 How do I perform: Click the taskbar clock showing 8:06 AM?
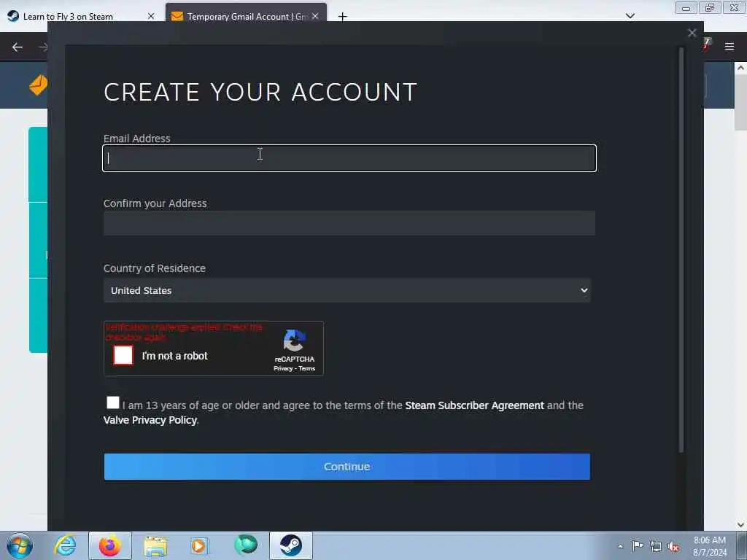(x=709, y=546)
